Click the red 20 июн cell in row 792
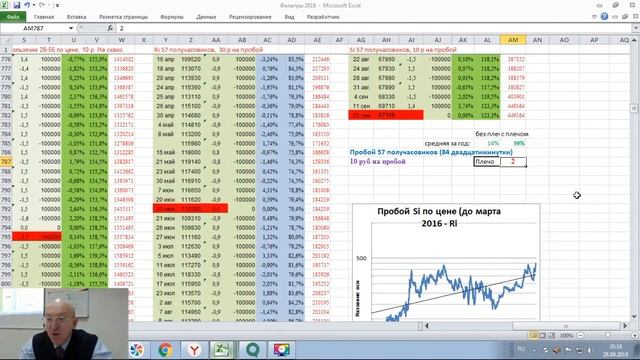This screenshot has height=360, width=640. pos(166,209)
